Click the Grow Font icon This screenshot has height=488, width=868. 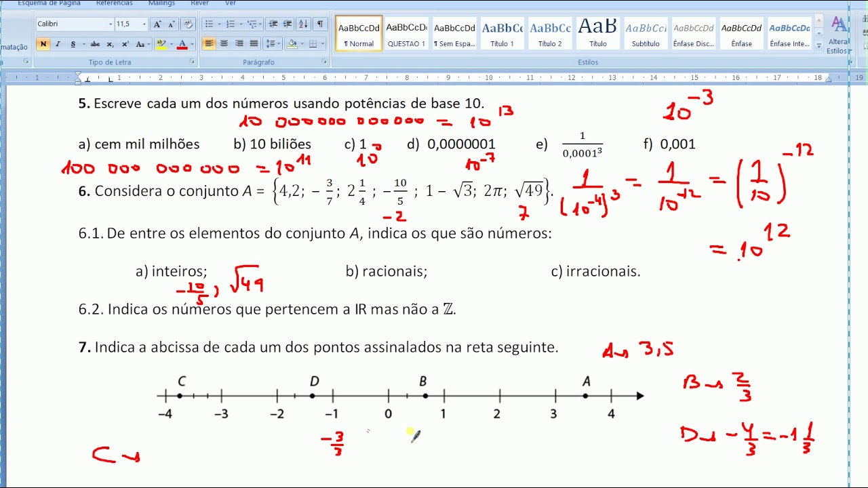(x=157, y=24)
